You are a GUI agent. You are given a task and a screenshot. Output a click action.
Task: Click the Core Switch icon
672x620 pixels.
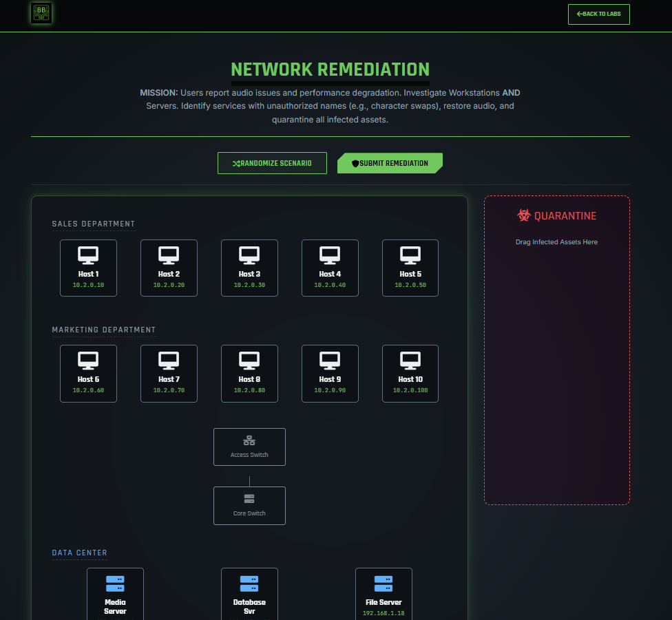(x=249, y=505)
